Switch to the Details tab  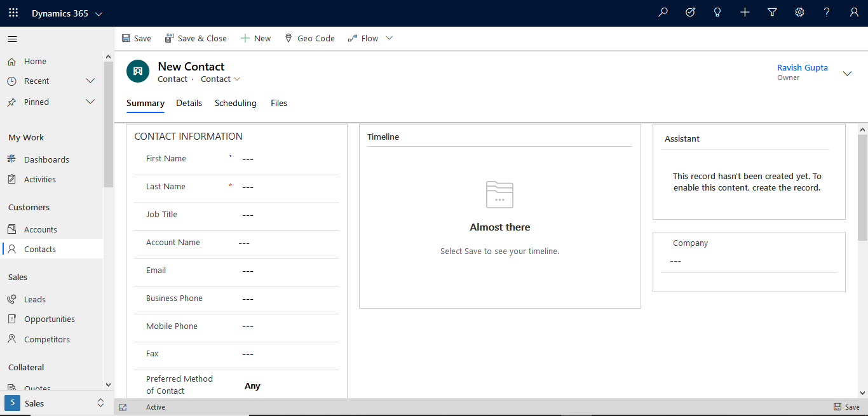pyautogui.click(x=189, y=103)
